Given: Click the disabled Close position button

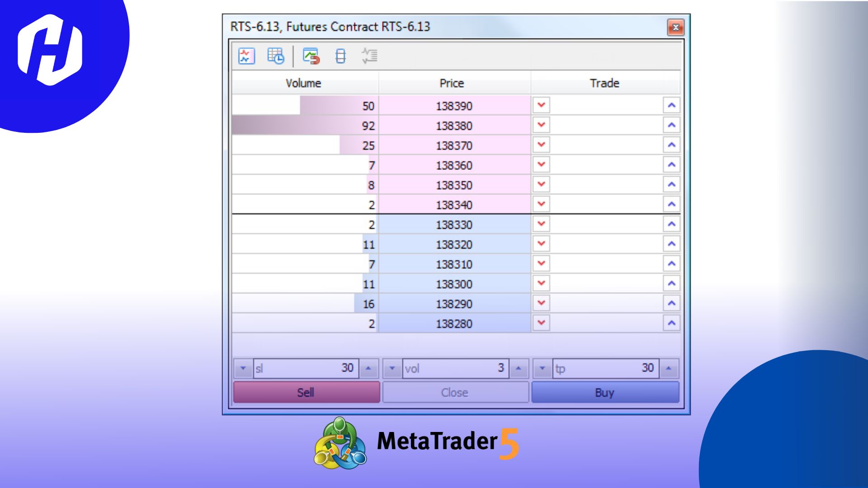Looking at the screenshot, I should pos(455,392).
